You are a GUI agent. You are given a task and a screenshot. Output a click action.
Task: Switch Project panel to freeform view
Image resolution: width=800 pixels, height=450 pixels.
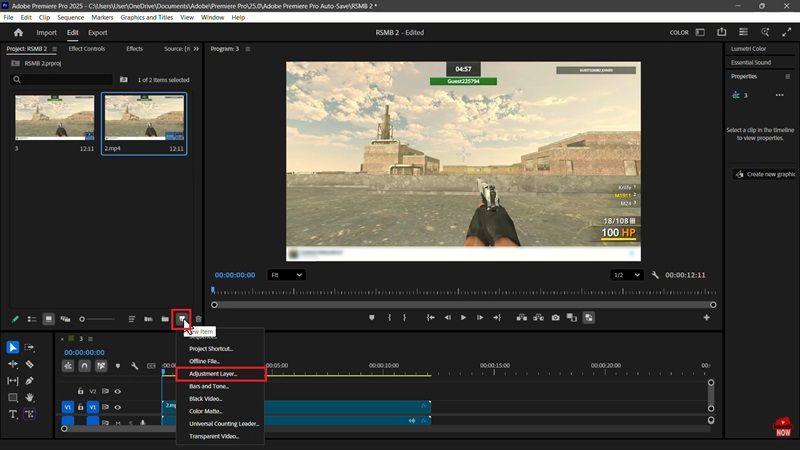pos(65,319)
